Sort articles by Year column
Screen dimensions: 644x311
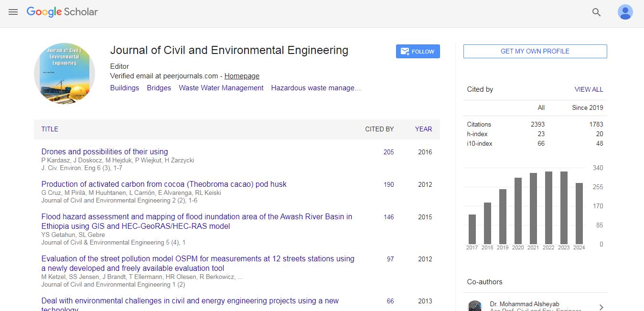(x=423, y=129)
